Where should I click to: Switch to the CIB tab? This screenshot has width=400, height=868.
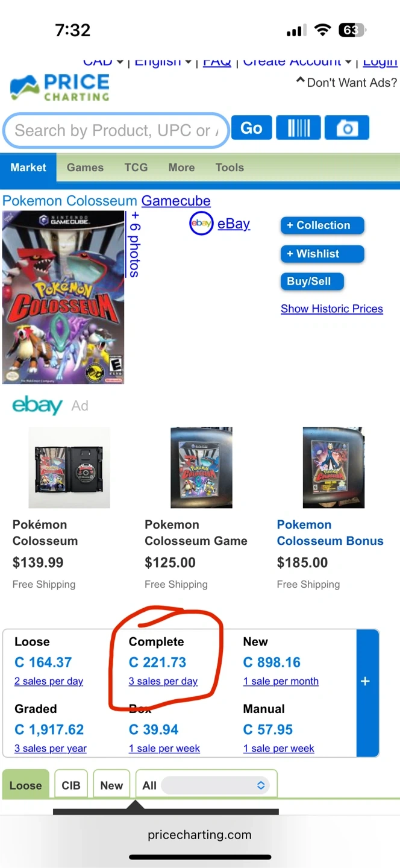[71, 785]
